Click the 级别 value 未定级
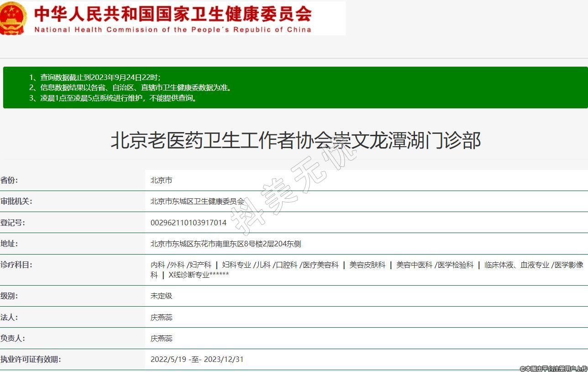Image resolution: width=588 pixels, height=372 pixels. (x=161, y=296)
